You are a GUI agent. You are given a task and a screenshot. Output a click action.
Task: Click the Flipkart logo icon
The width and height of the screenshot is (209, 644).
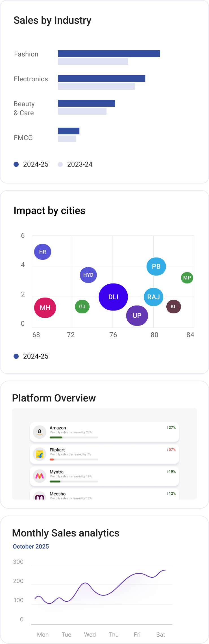[40, 454]
